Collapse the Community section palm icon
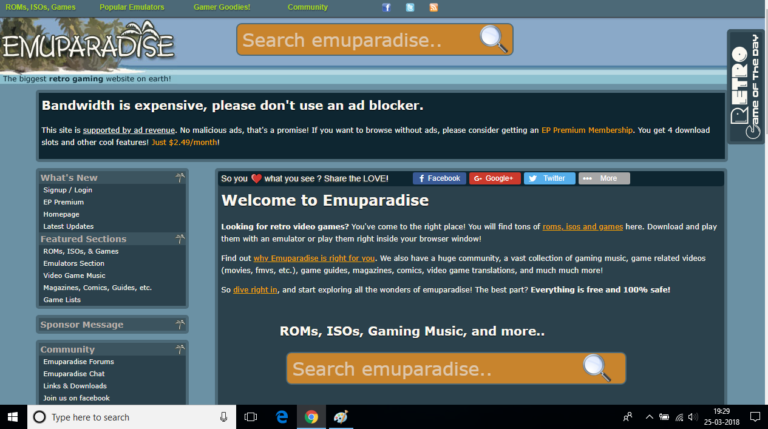The image size is (768, 429). click(180, 349)
